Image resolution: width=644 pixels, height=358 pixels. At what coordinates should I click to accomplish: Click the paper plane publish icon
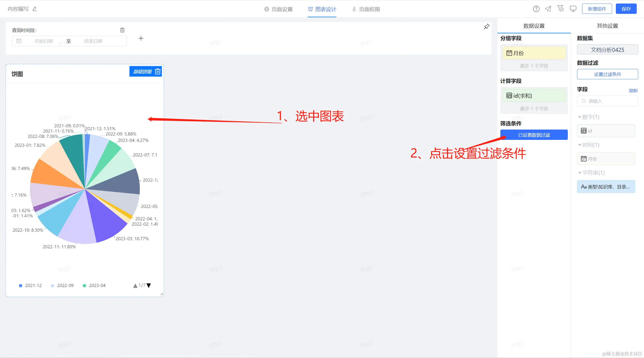pyautogui.click(x=548, y=9)
